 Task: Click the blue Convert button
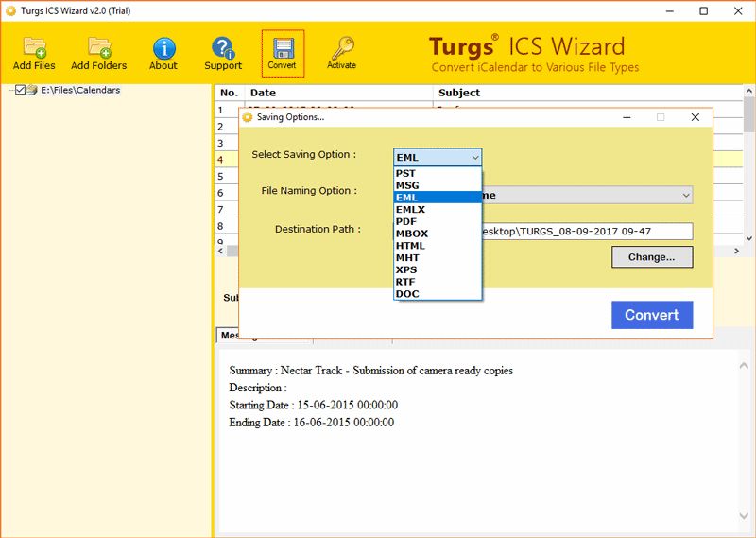651,315
